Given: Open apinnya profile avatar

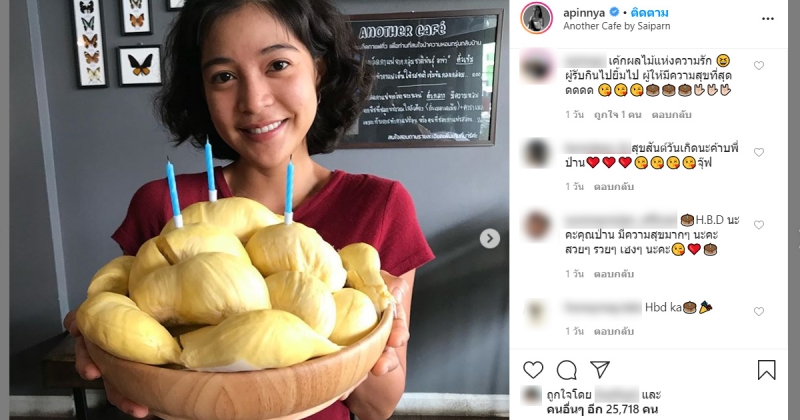Looking at the screenshot, I should [x=536, y=18].
